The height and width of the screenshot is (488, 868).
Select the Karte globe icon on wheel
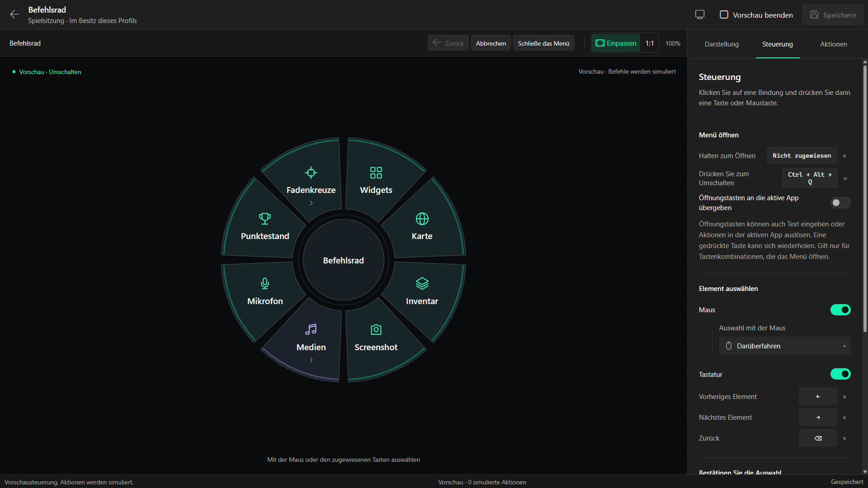(422, 219)
